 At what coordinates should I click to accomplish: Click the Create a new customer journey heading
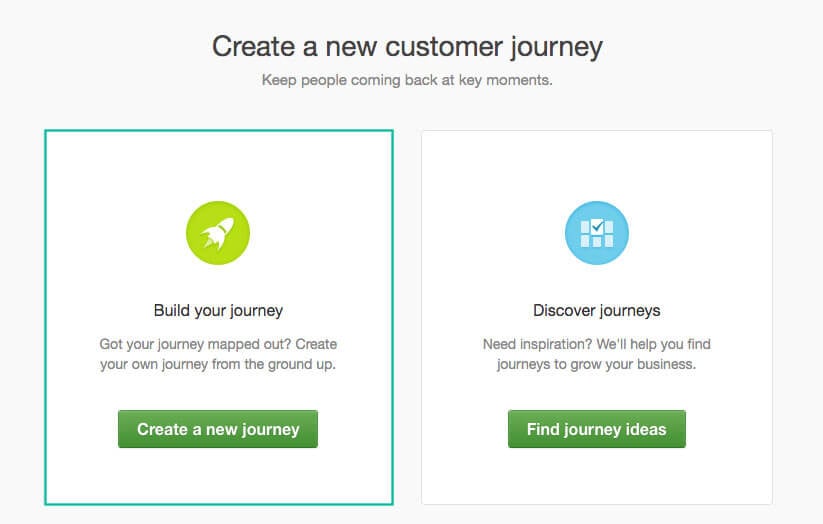pyautogui.click(x=407, y=47)
